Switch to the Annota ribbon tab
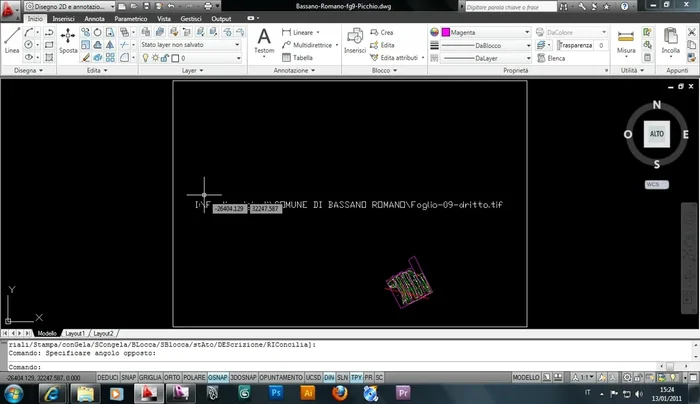The height and width of the screenshot is (404, 700). [95, 19]
